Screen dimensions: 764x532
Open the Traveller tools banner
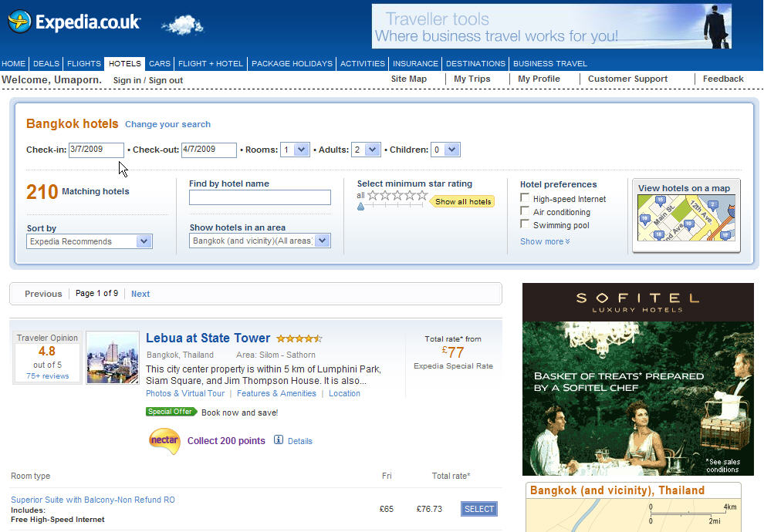[552, 26]
